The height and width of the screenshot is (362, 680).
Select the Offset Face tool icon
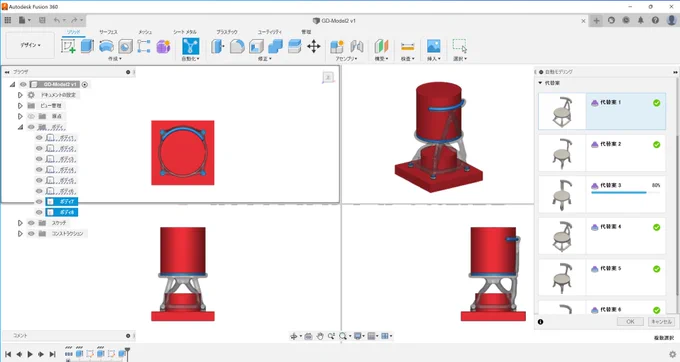click(x=294, y=46)
